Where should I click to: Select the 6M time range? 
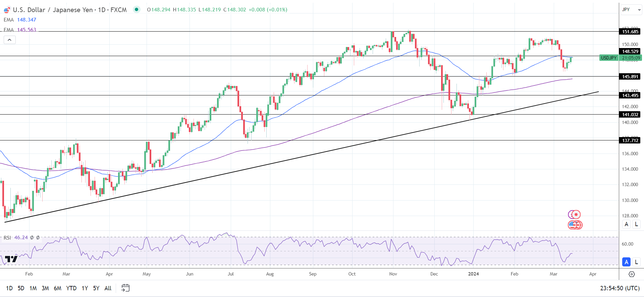pyautogui.click(x=58, y=288)
